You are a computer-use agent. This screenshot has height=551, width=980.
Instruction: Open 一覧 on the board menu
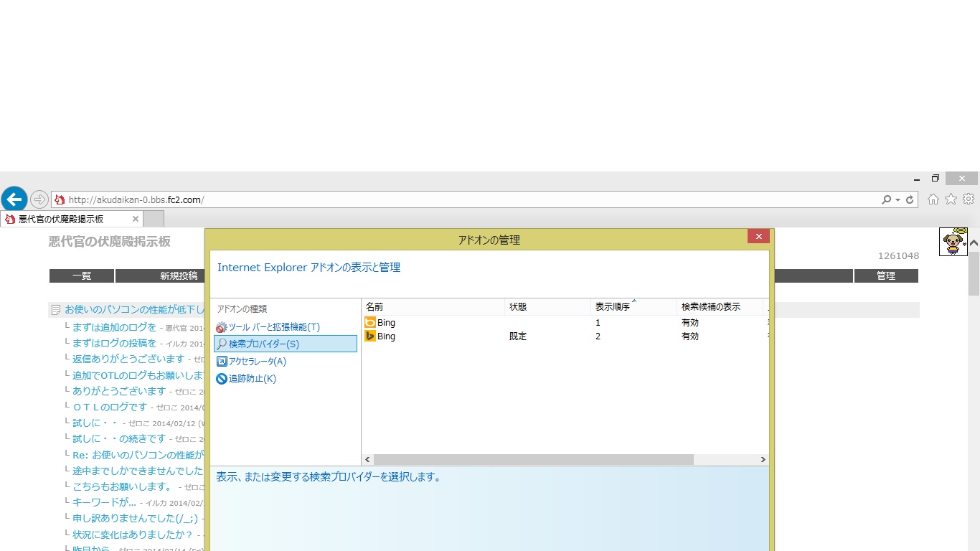pos(82,275)
